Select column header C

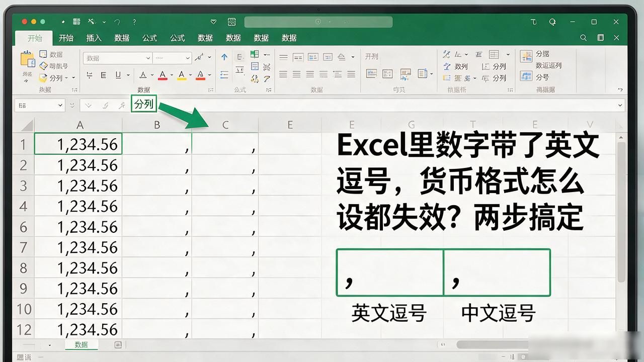pyautogui.click(x=225, y=125)
